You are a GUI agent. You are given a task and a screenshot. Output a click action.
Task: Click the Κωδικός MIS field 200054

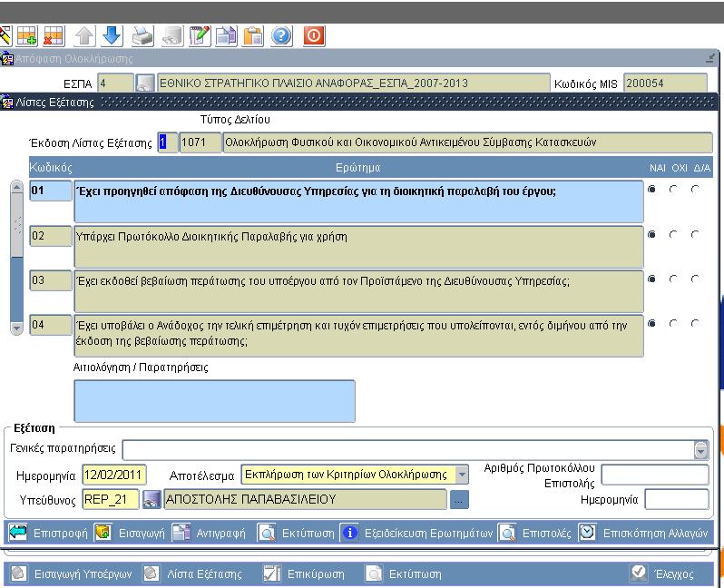(x=665, y=83)
